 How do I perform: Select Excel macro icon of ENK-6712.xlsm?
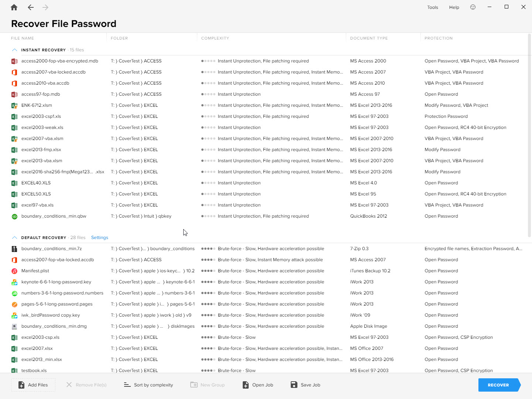(14, 105)
